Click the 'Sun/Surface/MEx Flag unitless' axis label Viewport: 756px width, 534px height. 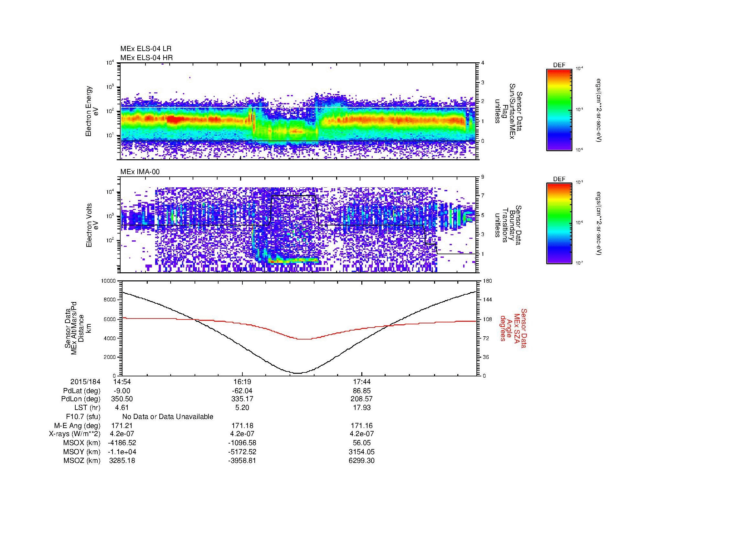pos(509,111)
